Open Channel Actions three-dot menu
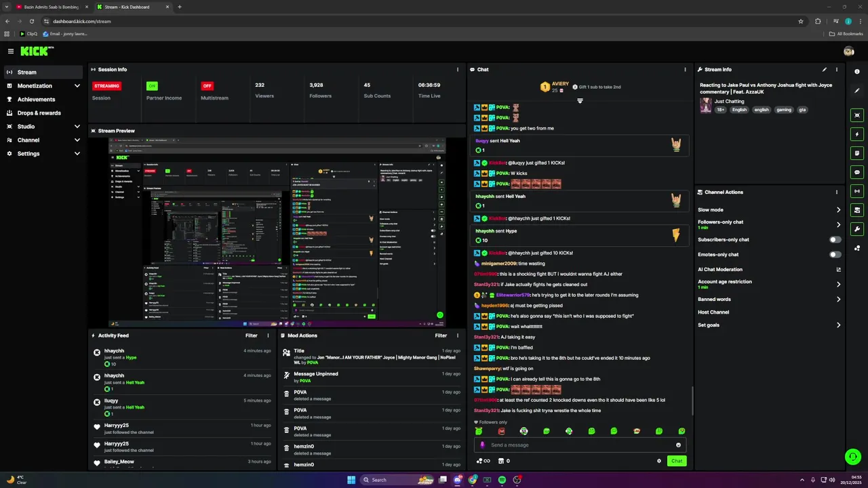Viewport: 868px width, 488px height. point(836,192)
